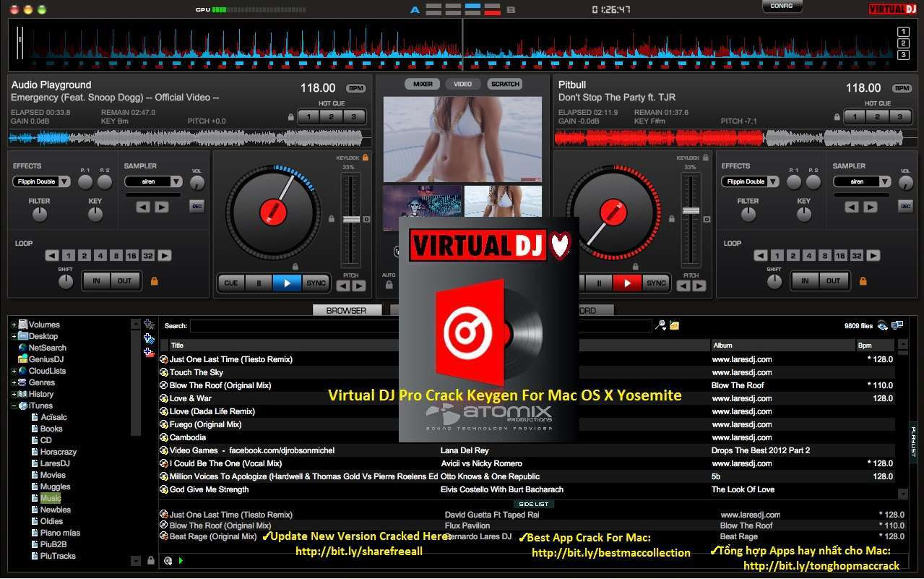
Task: Open right deck effects dropdown Flippin Double
Action: coord(750,181)
